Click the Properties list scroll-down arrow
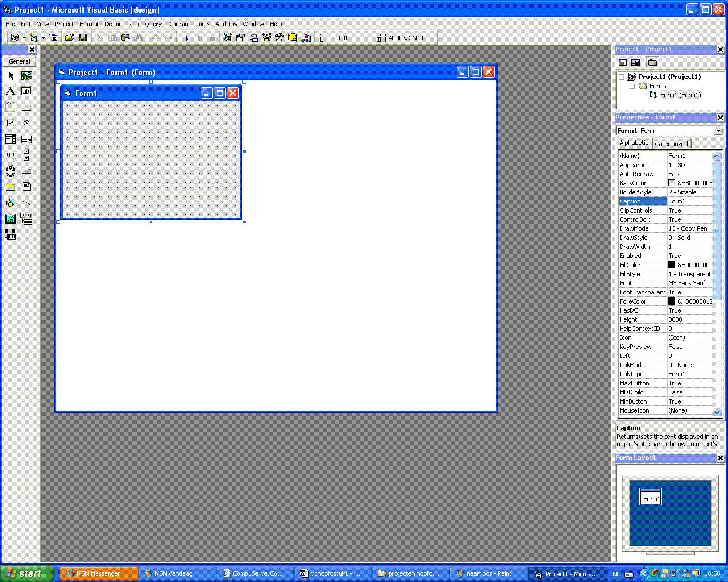This screenshot has width=728, height=582. [x=717, y=412]
